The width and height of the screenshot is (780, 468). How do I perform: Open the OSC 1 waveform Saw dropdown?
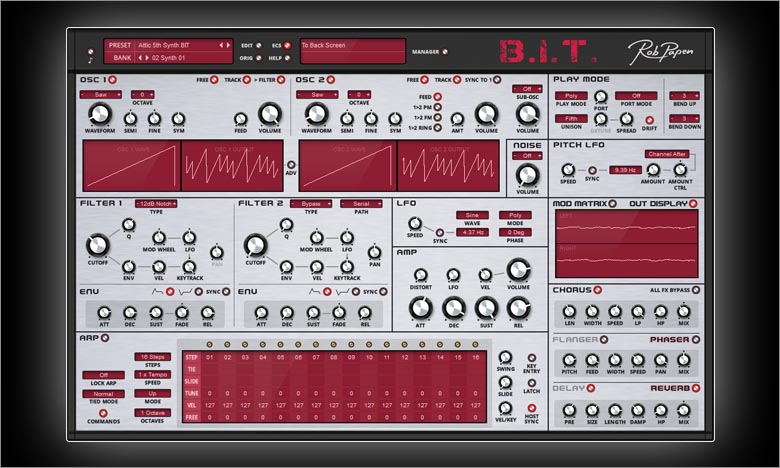coord(100,94)
